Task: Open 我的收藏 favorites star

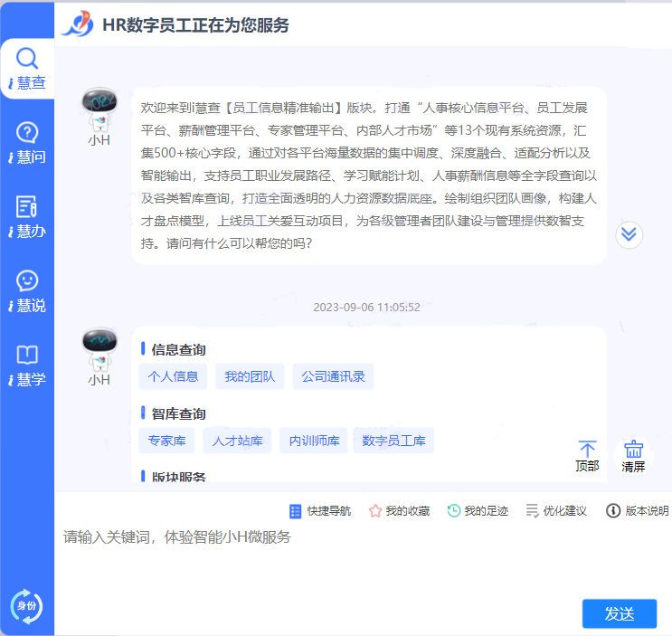Action: 399,511
